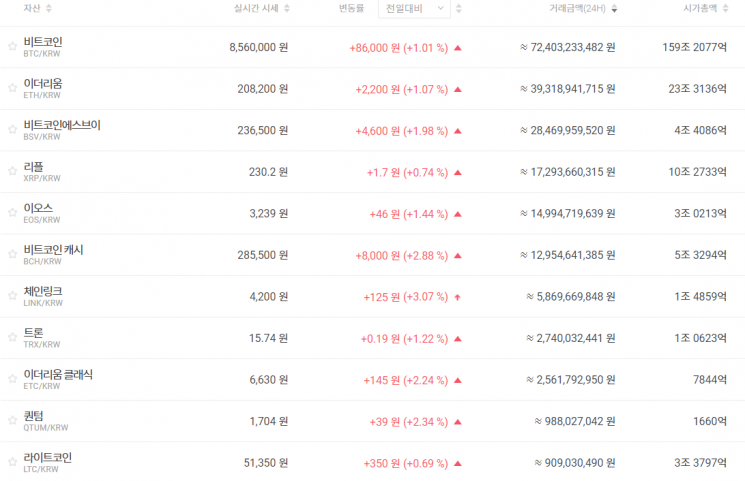Image resolution: width=745 pixels, height=481 pixels.
Task: Click the 236,500 원 price
Action: click(x=263, y=130)
